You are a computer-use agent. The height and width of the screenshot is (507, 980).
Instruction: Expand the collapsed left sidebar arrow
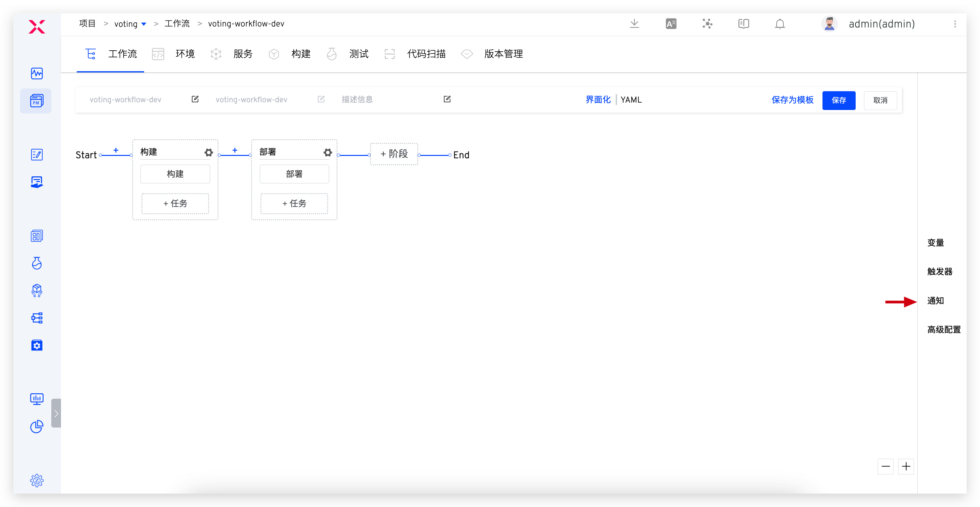56,413
